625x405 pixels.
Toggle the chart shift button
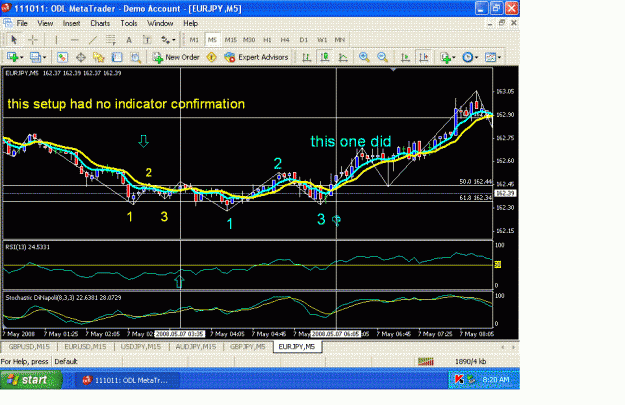click(424, 57)
